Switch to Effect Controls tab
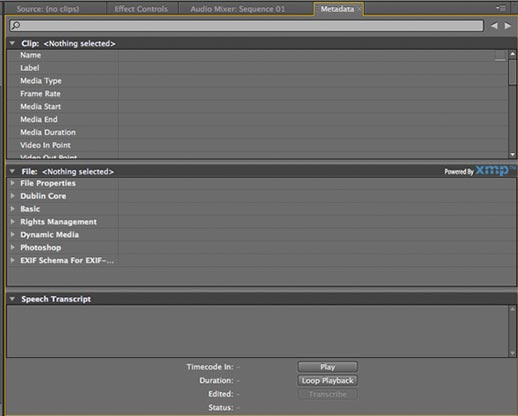The width and height of the screenshot is (518, 416). tap(141, 9)
